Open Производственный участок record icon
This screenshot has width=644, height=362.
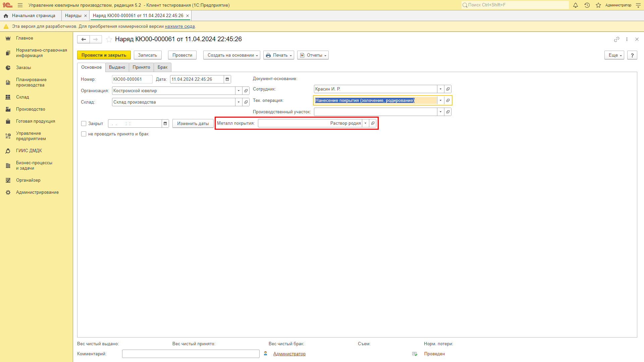448,112
